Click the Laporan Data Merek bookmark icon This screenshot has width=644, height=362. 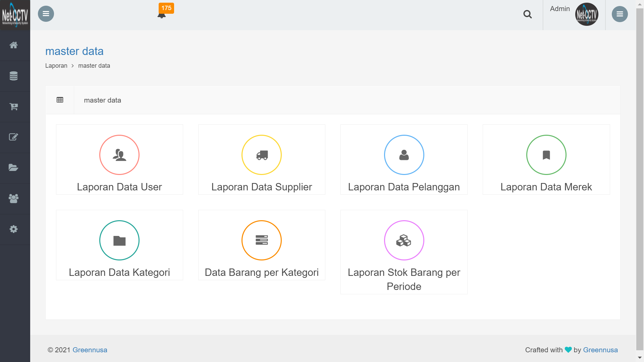coord(546,155)
